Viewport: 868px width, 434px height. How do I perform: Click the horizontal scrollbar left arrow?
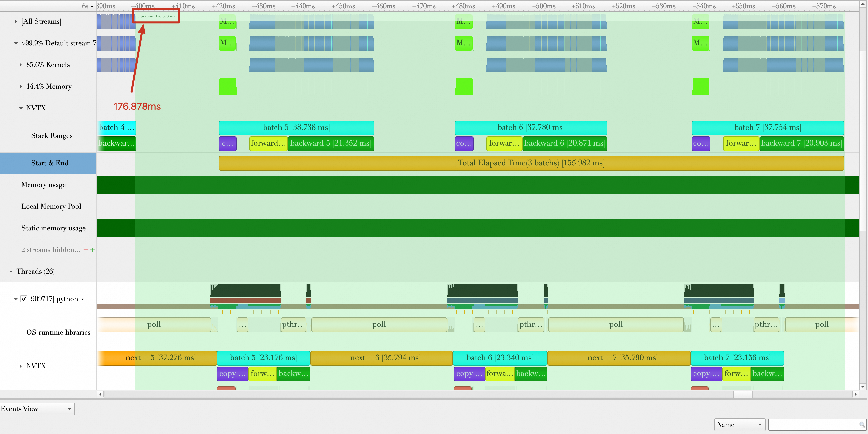pyautogui.click(x=100, y=394)
